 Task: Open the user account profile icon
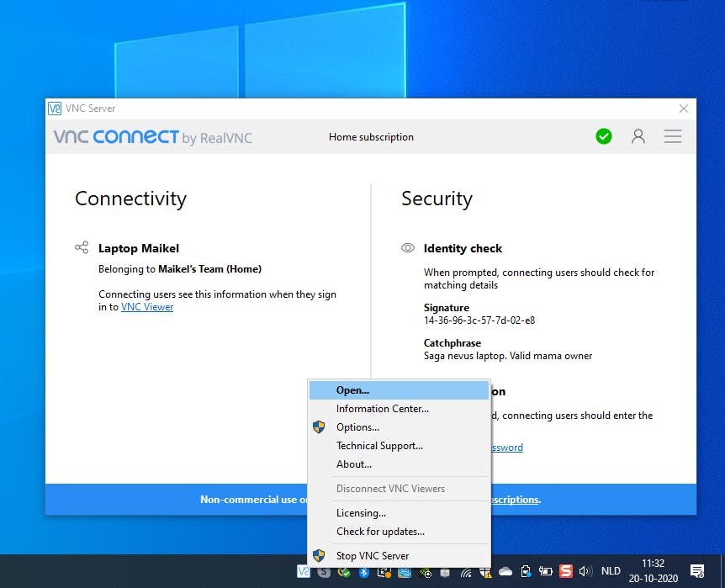pyautogui.click(x=638, y=136)
